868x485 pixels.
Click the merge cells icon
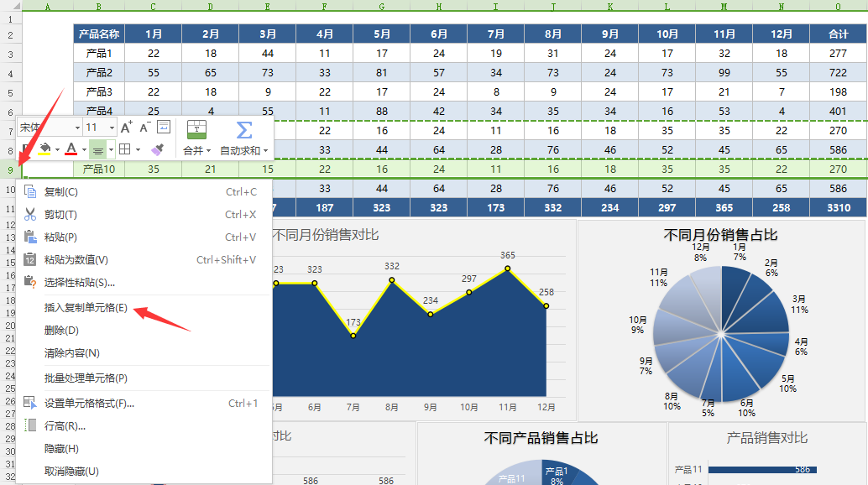(x=196, y=130)
